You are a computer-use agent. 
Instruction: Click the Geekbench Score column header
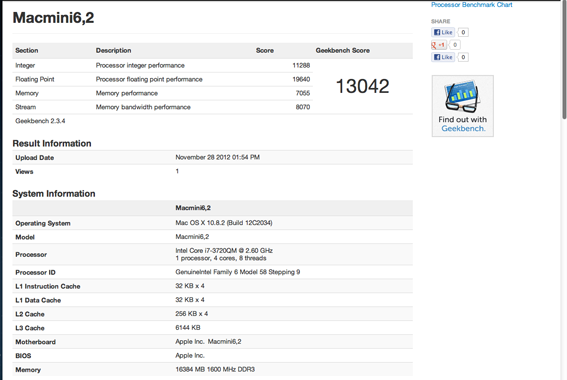tap(342, 51)
